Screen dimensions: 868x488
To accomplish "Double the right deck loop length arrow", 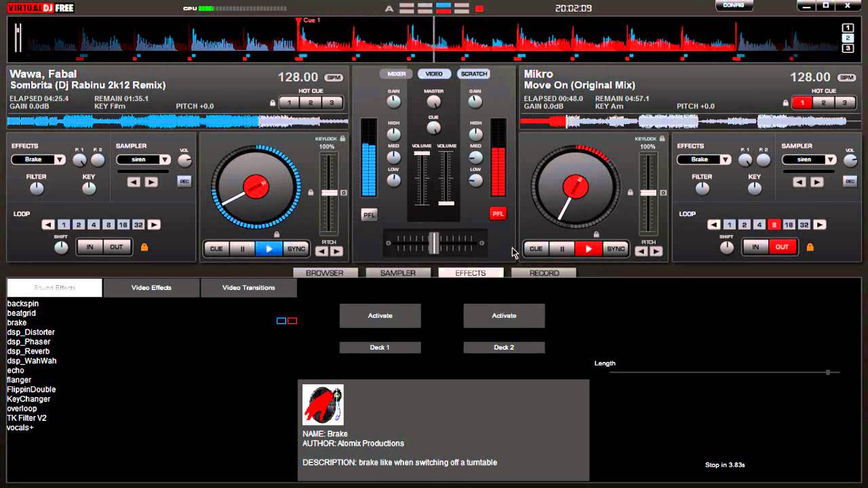I will pyautogui.click(x=820, y=225).
